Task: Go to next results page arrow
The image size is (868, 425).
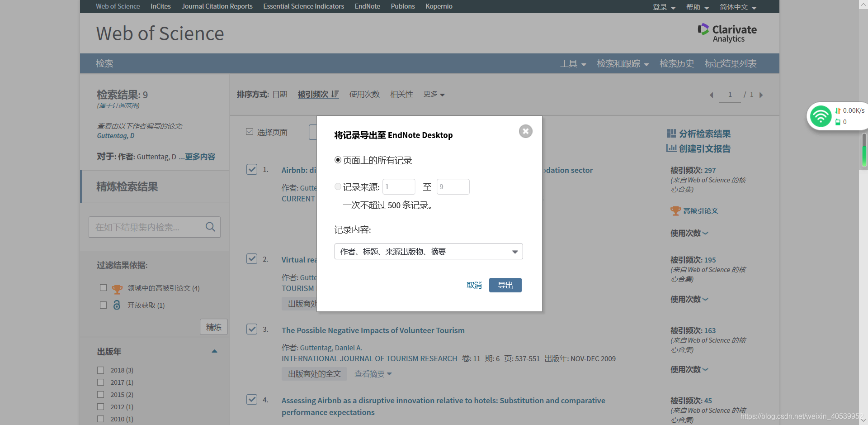Action: [761, 95]
